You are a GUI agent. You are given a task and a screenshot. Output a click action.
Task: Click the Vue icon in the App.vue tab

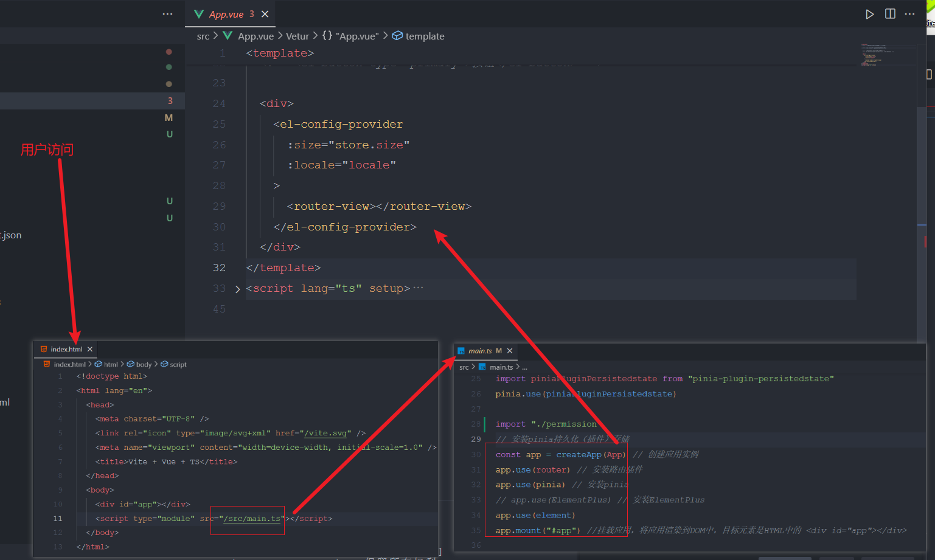tap(199, 14)
